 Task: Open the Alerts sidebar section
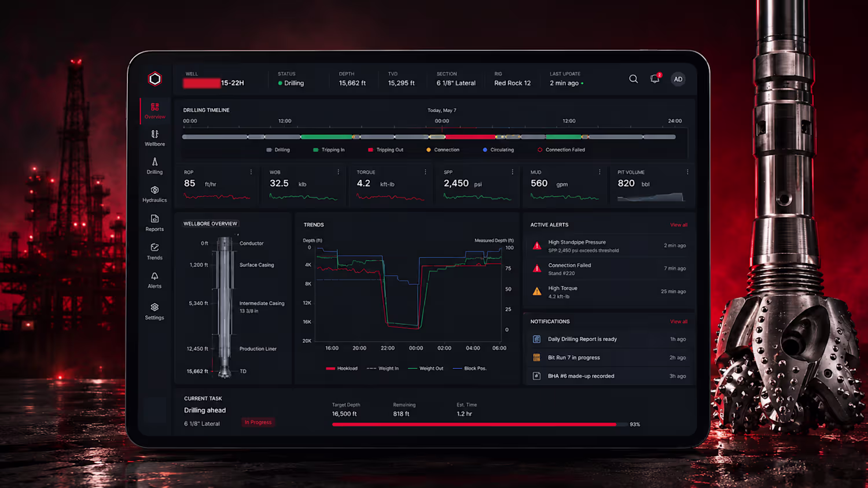[155, 280]
